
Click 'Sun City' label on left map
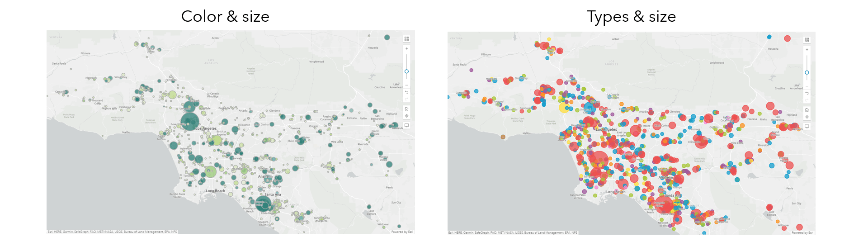pos(396,203)
